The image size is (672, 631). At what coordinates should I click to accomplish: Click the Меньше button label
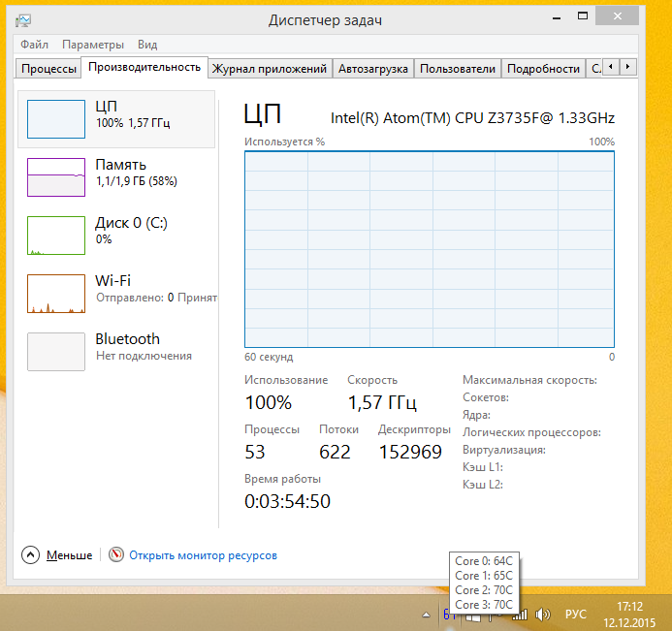pos(70,555)
